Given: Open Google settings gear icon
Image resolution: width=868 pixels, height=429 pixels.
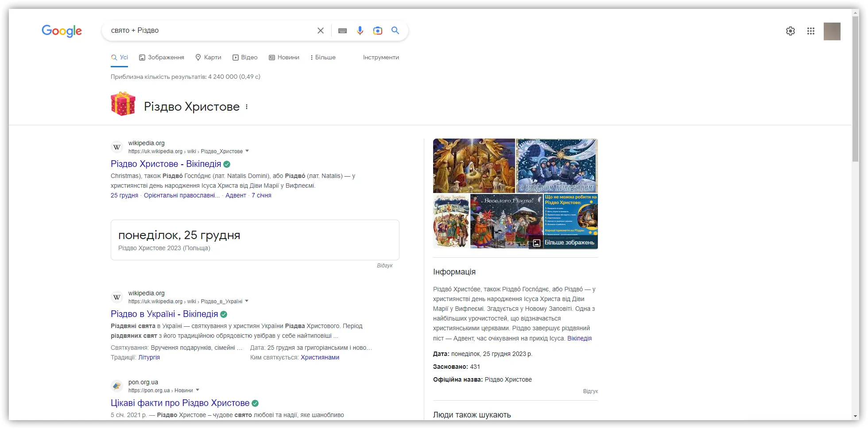Looking at the screenshot, I should [790, 31].
